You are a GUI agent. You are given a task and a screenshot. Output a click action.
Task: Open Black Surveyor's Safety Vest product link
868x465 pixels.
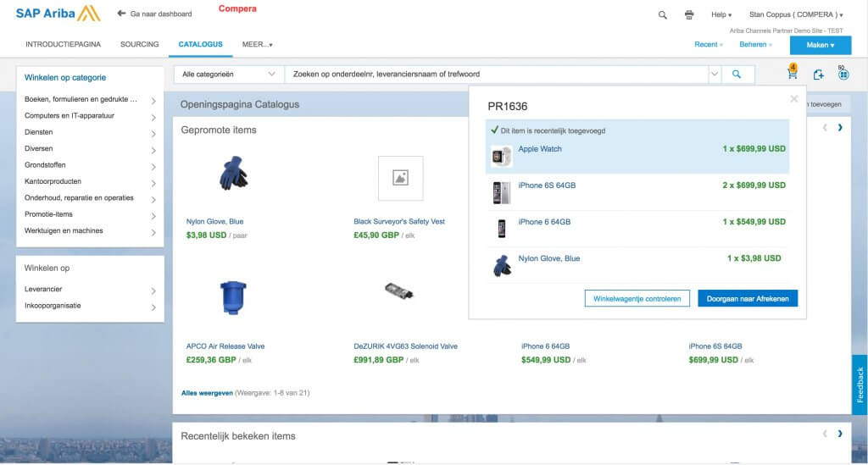point(399,221)
